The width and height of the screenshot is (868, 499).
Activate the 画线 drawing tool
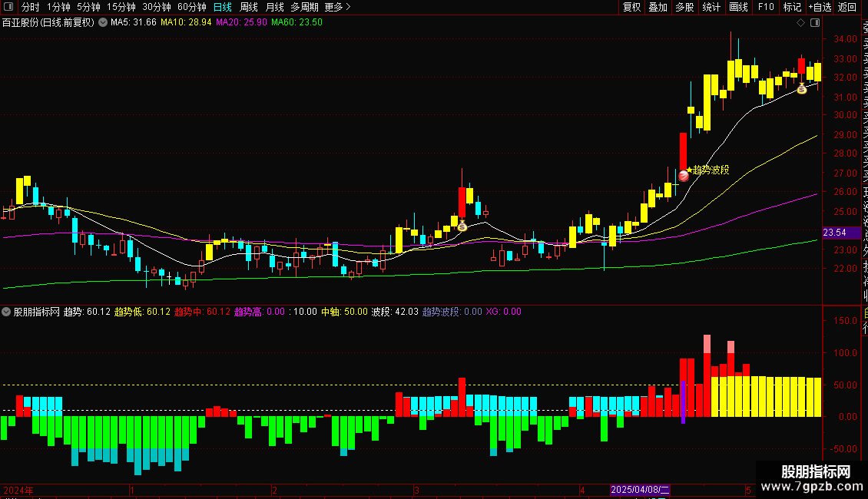(738, 7)
